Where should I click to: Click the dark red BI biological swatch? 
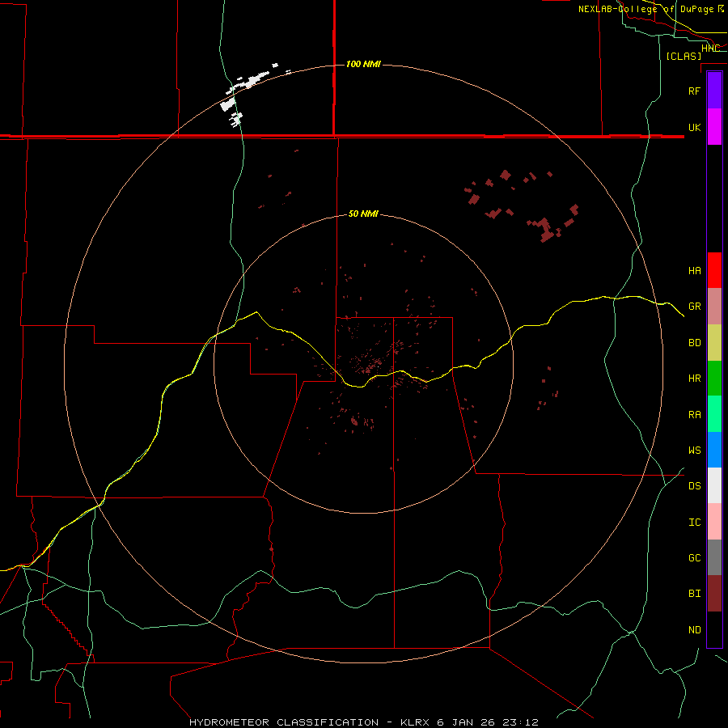tap(714, 594)
